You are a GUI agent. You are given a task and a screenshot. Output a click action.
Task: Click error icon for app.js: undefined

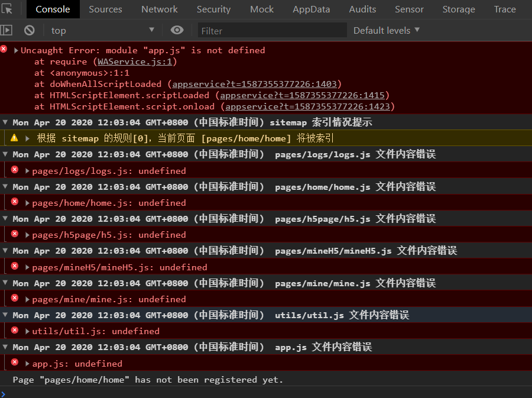(x=15, y=362)
